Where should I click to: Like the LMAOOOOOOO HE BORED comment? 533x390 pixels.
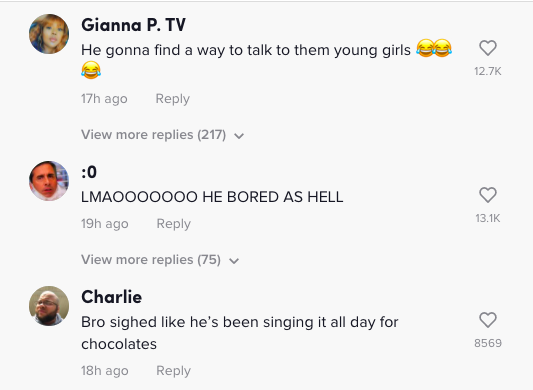488,195
